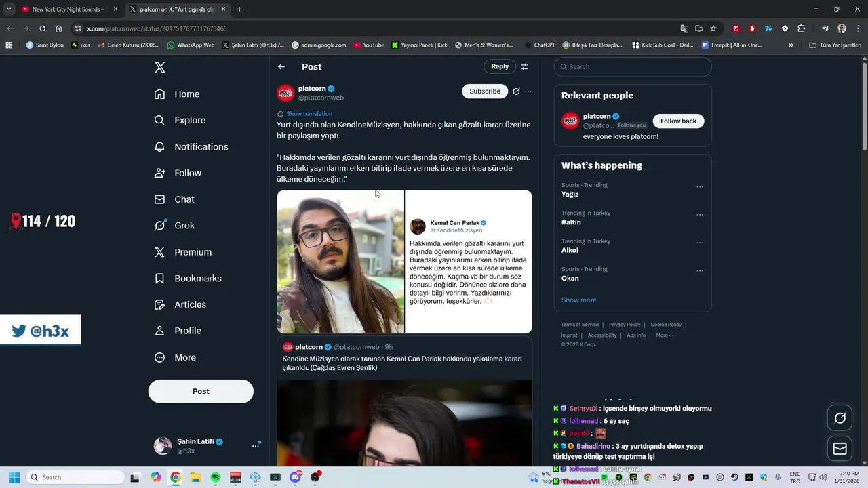The height and width of the screenshot is (488, 868).
Task: Click the translate page icon in address bar
Action: click(684, 28)
